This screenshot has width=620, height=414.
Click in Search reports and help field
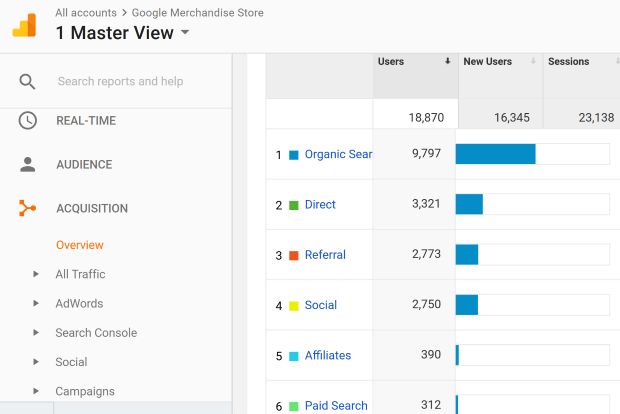(121, 81)
